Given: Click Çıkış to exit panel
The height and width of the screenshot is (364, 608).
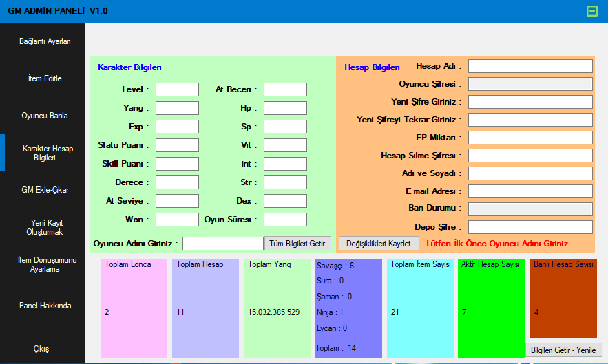Looking at the screenshot, I should (41, 349).
